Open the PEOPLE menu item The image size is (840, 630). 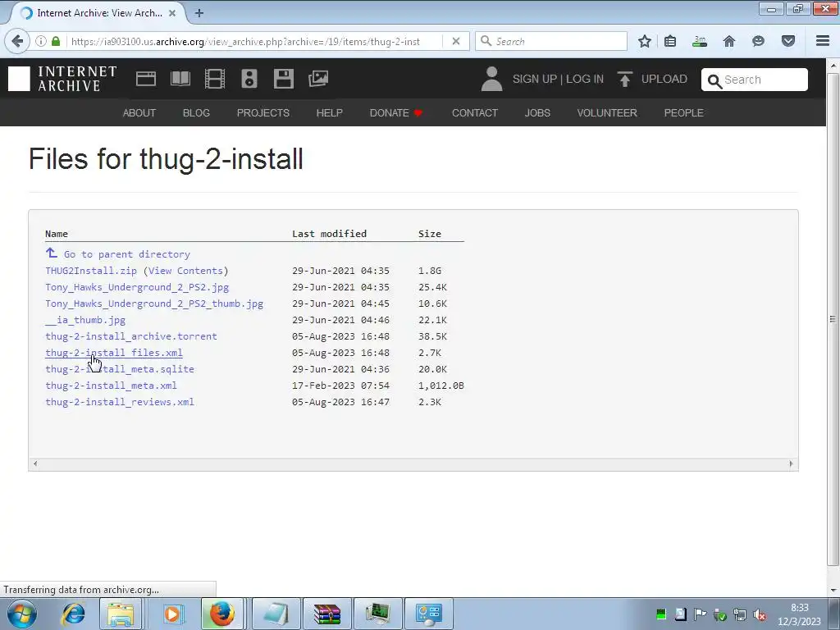[x=683, y=113]
